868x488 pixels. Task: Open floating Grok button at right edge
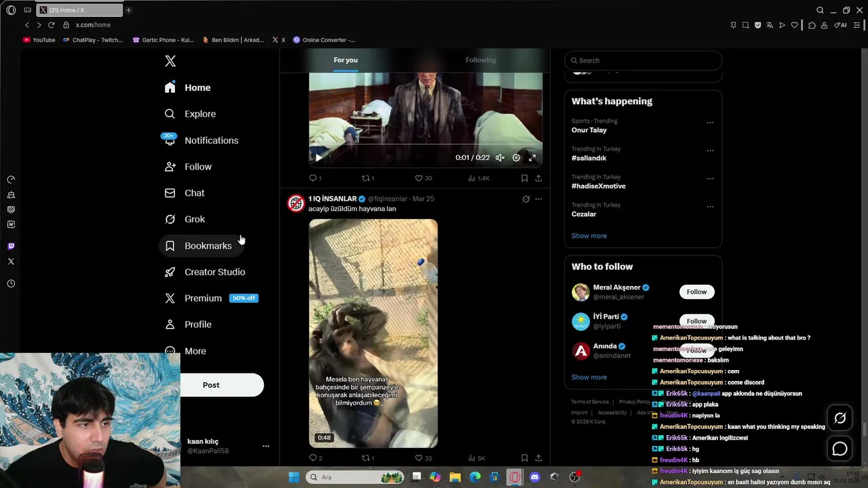(840, 418)
